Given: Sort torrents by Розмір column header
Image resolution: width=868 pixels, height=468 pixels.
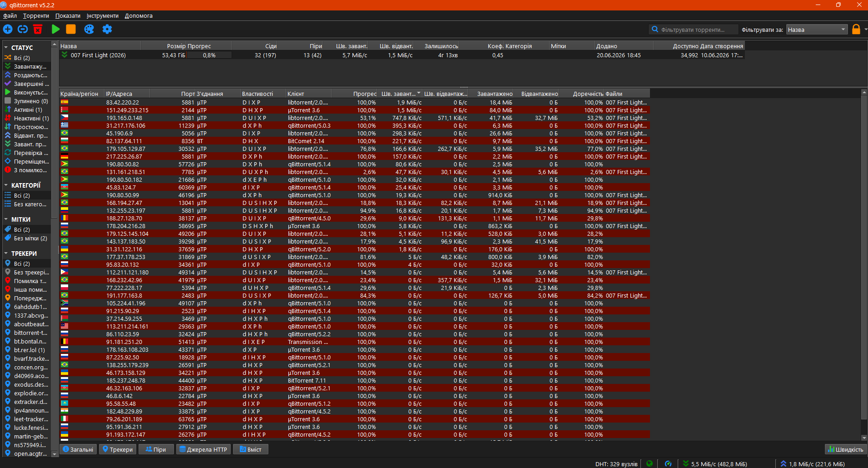Looking at the screenshot, I should (164, 46).
